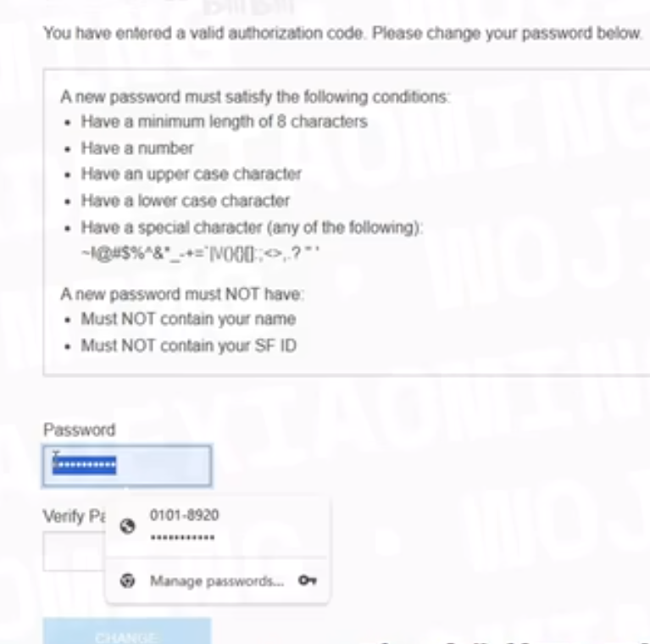650x644 pixels.
Task: Click the "Must NOT contain your SF ID" rule
Action: coord(189,346)
